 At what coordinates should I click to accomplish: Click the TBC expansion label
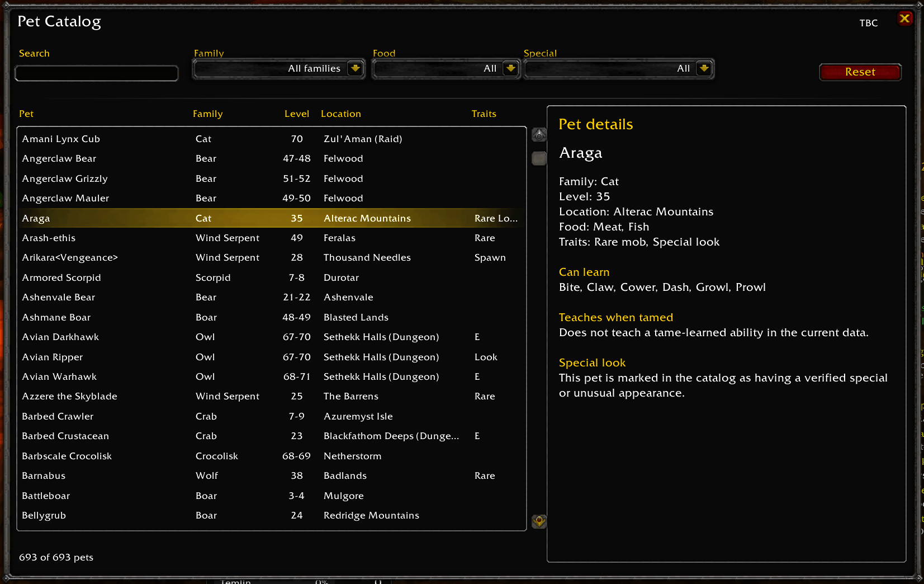[868, 23]
